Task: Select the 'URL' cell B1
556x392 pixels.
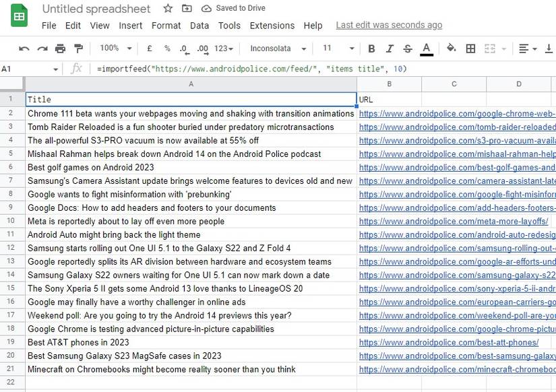Action: point(389,100)
